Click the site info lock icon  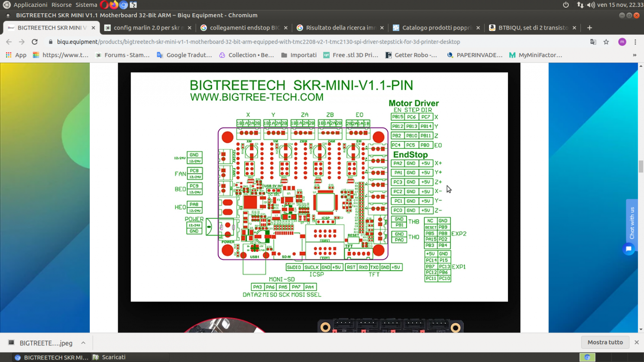pos(51,42)
